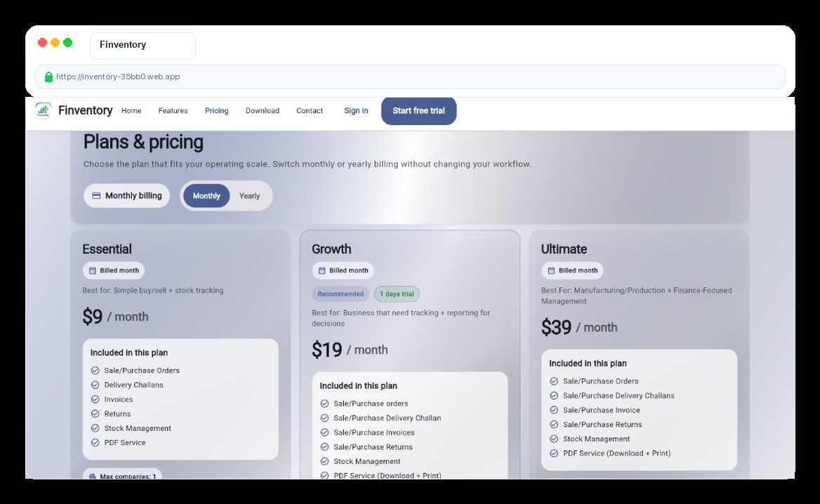Open the Pricing nav item
The image size is (820, 504).
click(216, 111)
